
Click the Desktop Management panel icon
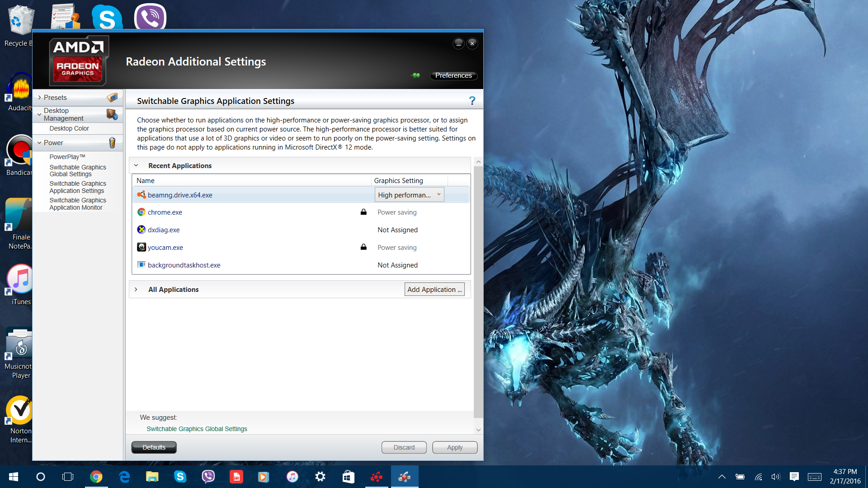(112, 114)
